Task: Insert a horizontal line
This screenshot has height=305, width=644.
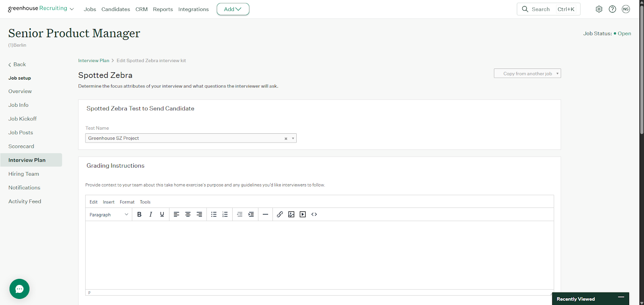Action: pos(265,214)
